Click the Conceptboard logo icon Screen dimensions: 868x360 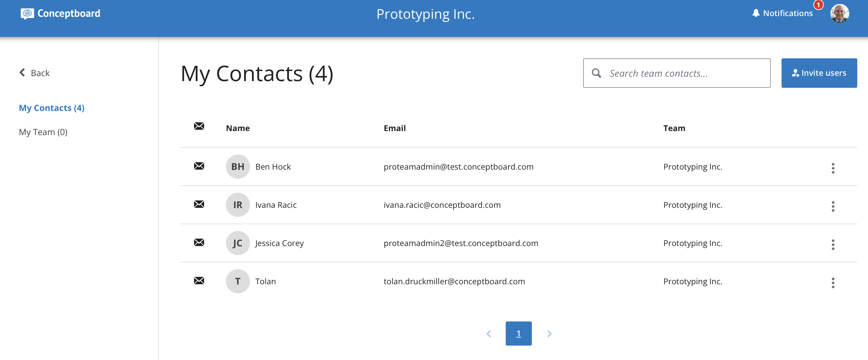[x=27, y=14]
